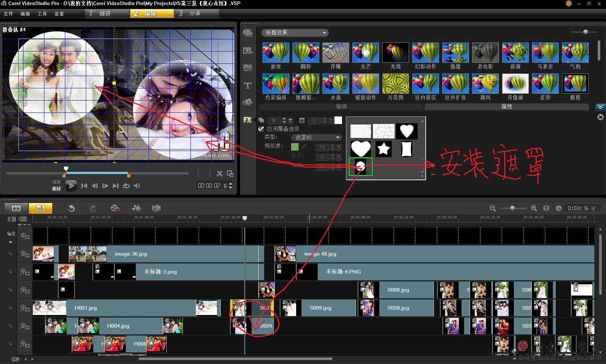Toggle overlay track icon beside H004.jpg row
The width and height of the screenshot is (606, 364).
[25, 326]
